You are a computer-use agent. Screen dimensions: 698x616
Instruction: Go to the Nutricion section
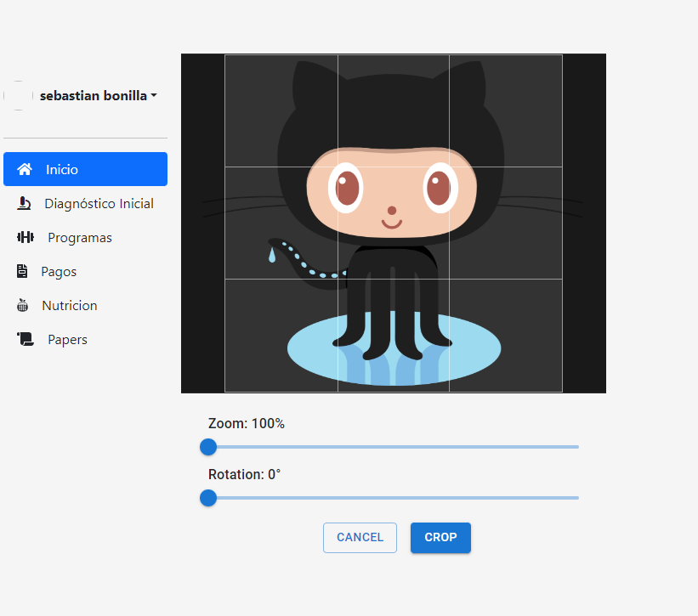pyautogui.click(x=72, y=305)
